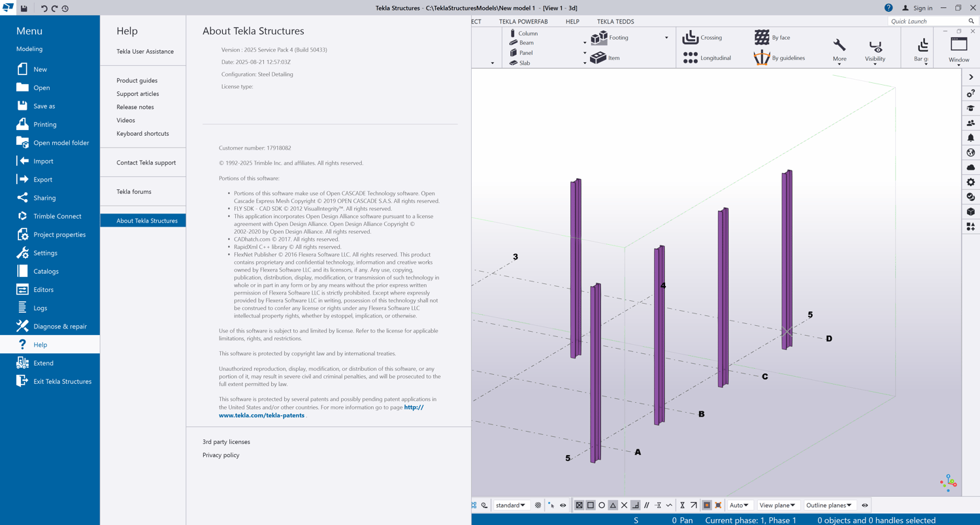Image resolution: width=980 pixels, height=525 pixels.
Task: Choose the By face rebar tool
Action: pos(772,38)
